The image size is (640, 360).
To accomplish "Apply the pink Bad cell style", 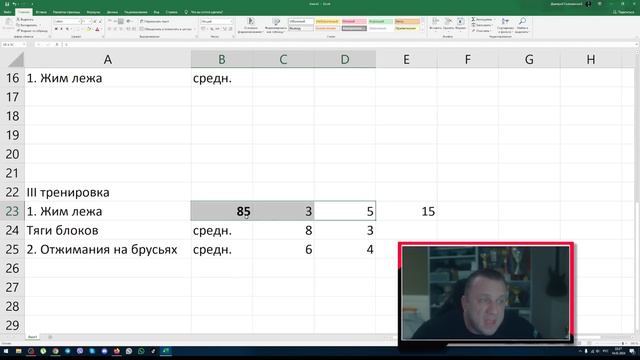I will (x=354, y=21).
